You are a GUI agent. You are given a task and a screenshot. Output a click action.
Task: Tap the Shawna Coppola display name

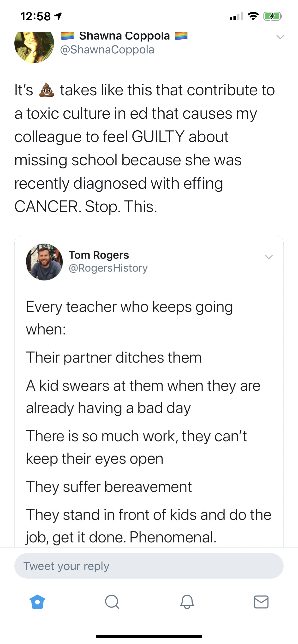(125, 36)
